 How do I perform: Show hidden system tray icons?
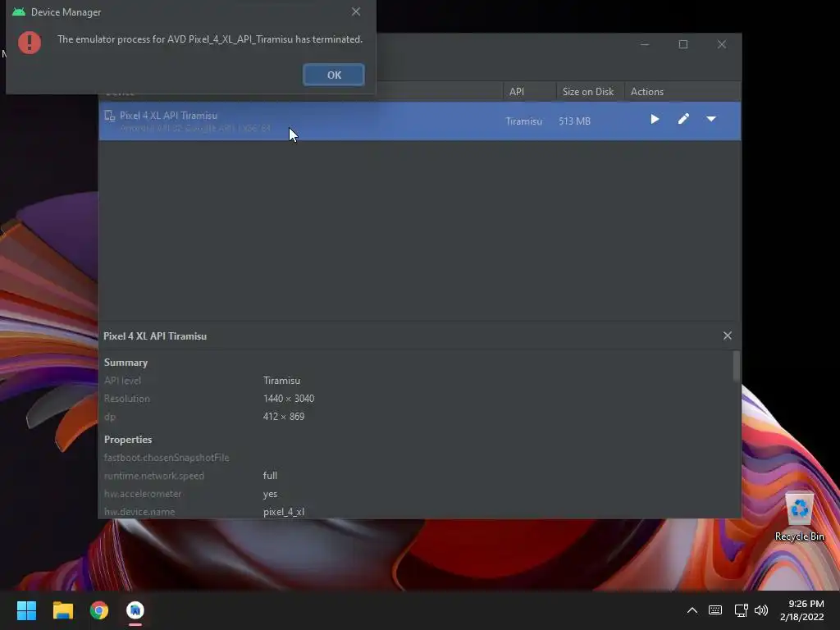click(692, 610)
